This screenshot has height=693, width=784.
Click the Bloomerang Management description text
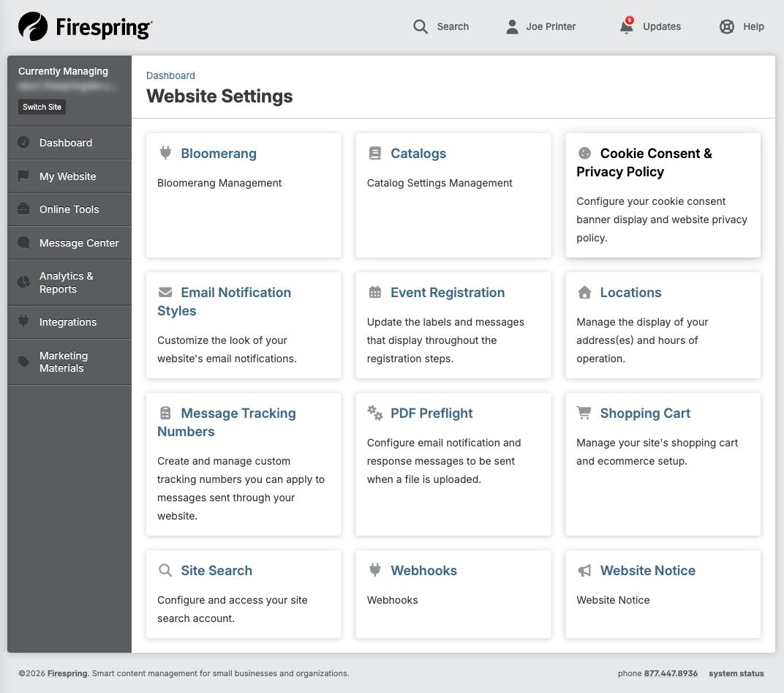click(219, 183)
